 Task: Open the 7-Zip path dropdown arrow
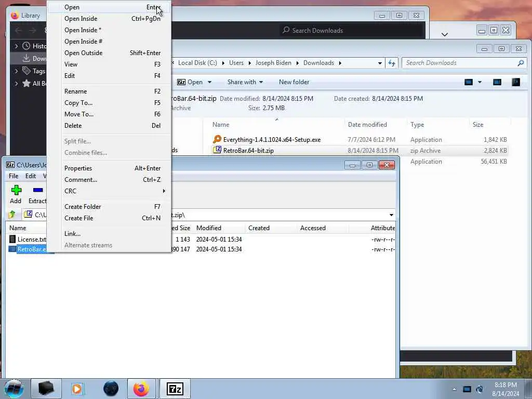tap(391, 215)
